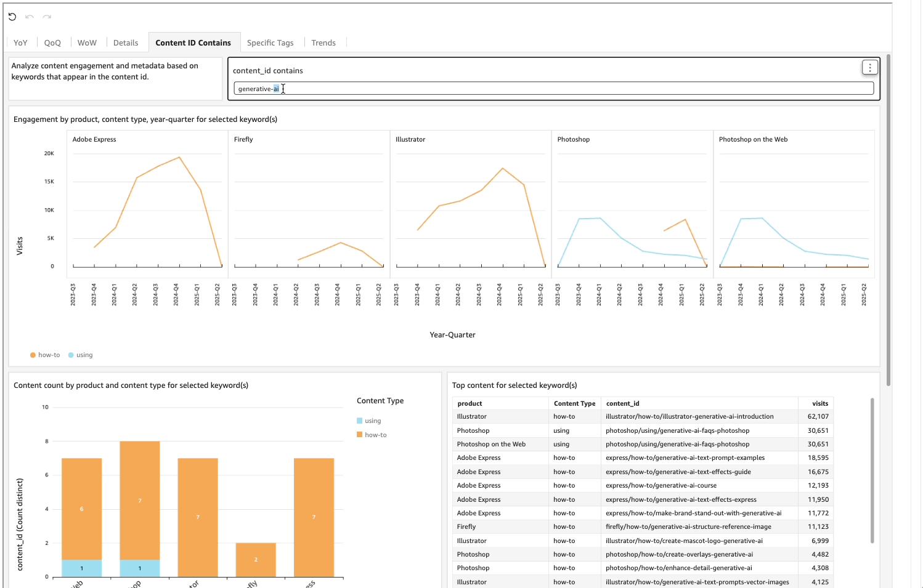Switch to the Trends tab
The image size is (923, 588).
[323, 42]
